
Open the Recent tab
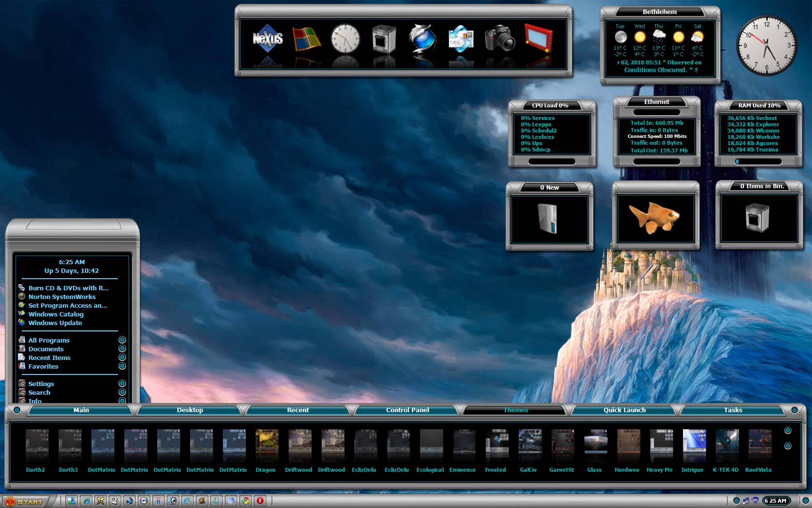point(298,410)
